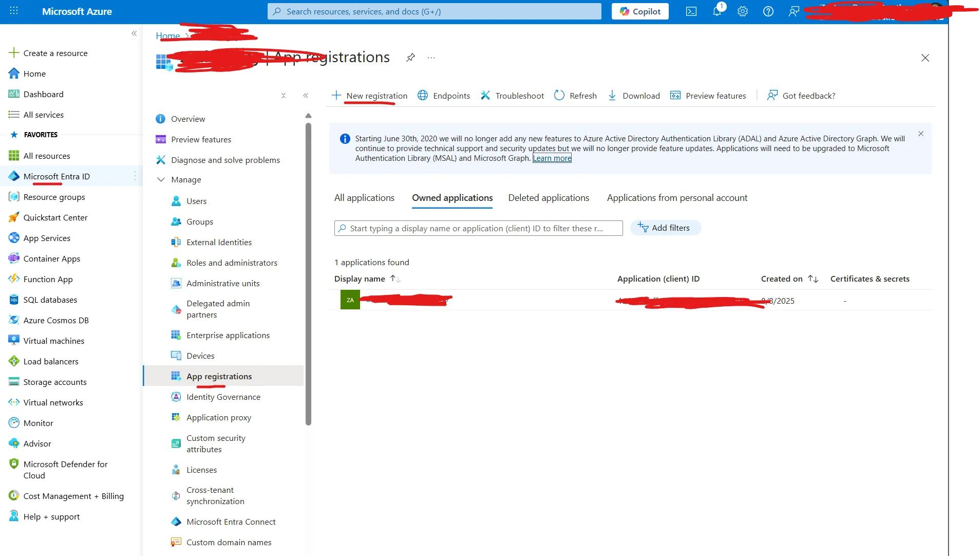Screen dimensions: 980x556
Task: Open Copilot in the top bar
Action: pyautogui.click(x=639, y=11)
